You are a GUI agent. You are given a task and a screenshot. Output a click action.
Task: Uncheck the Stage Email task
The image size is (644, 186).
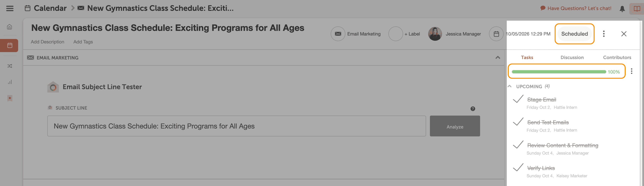click(x=518, y=99)
